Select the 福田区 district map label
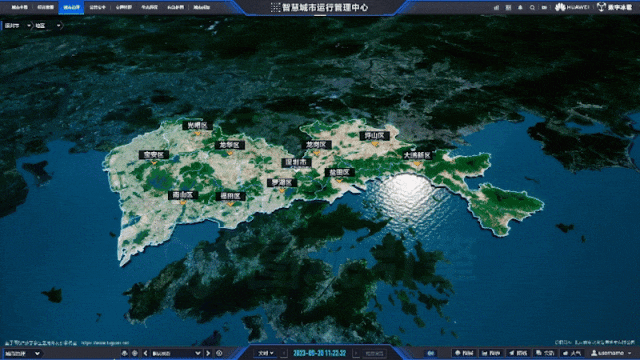The image size is (640, 360). (231, 196)
